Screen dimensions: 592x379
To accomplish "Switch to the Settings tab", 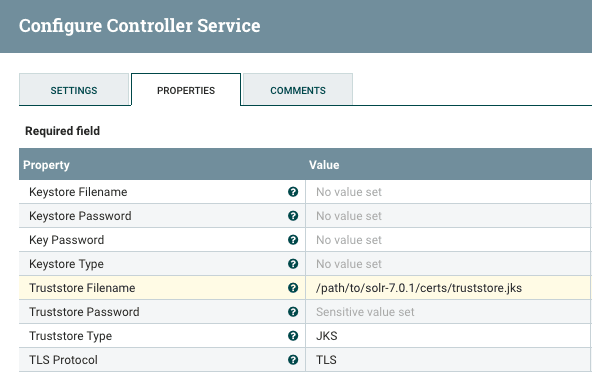I will click(74, 90).
